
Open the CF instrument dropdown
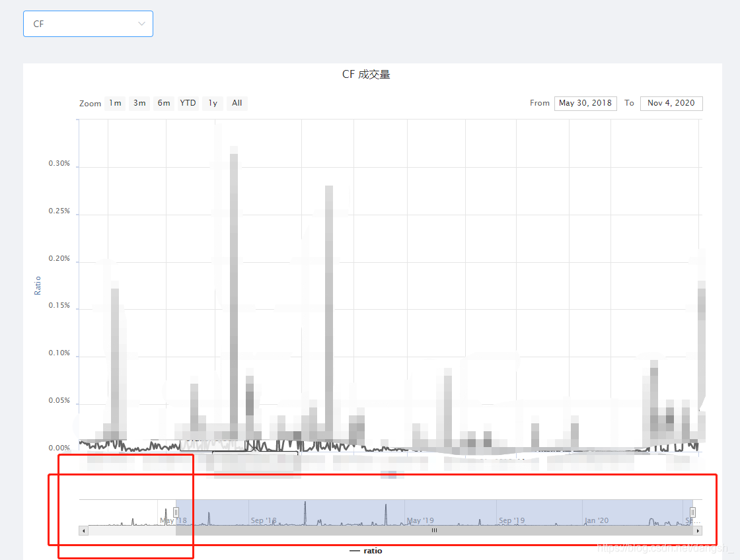point(88,24)
